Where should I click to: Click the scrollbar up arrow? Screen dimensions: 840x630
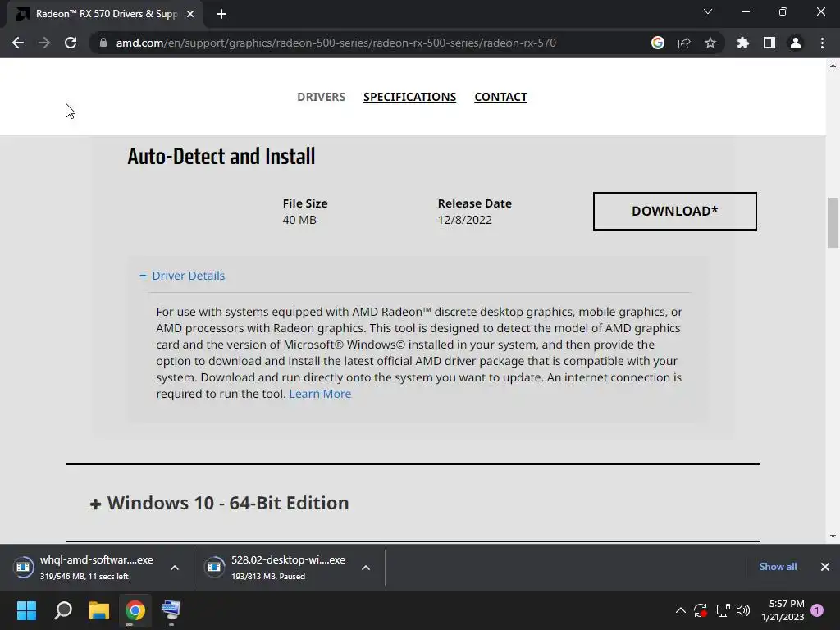click(833, 66)
